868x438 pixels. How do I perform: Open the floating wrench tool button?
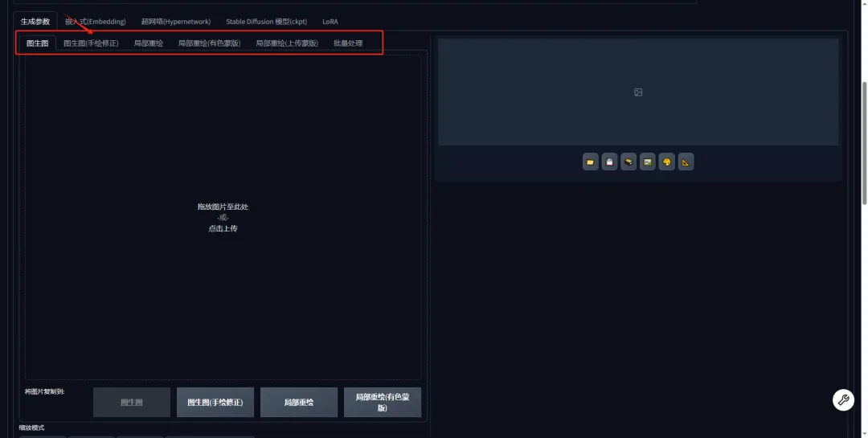pyautogui.click(x=843, y=399)
